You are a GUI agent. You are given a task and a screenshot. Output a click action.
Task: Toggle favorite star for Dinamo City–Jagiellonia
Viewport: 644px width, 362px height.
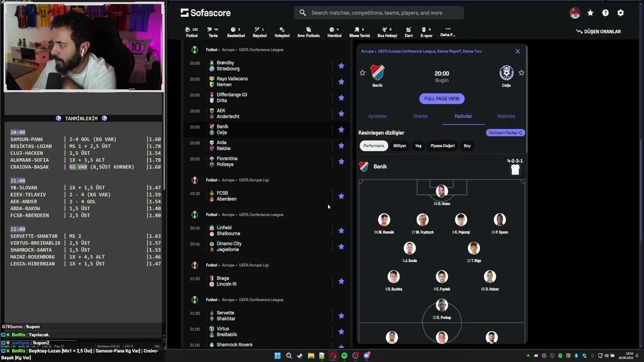[x=341, y=247]
